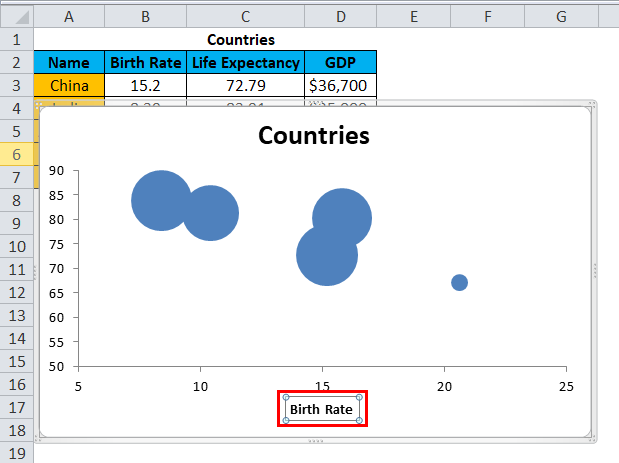
Task: Click the vertical axis label 70
Action: 56,268
